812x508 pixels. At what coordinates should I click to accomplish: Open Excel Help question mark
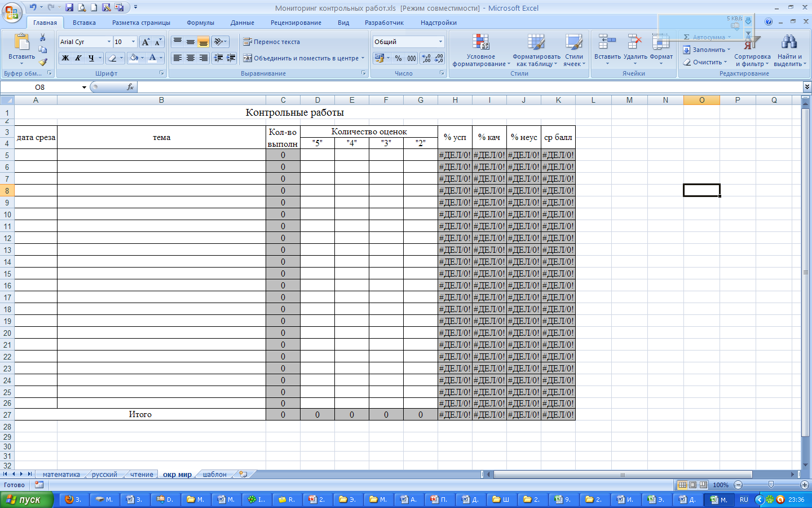pos(769,22)
